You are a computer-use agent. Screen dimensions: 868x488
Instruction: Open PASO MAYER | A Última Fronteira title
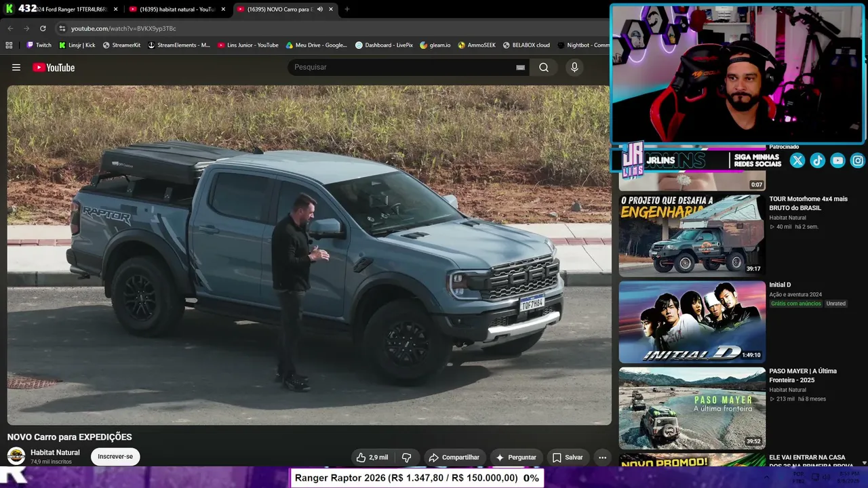(803, 375)
